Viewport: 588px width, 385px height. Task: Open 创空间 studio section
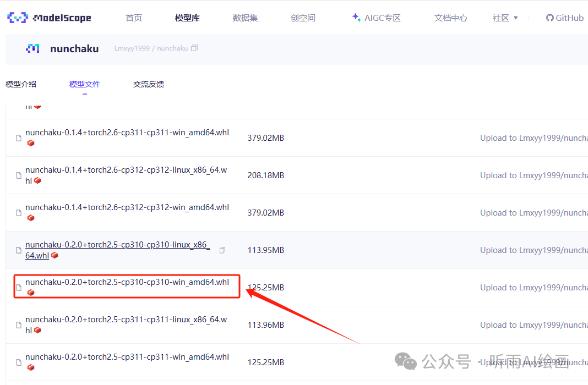303,18
